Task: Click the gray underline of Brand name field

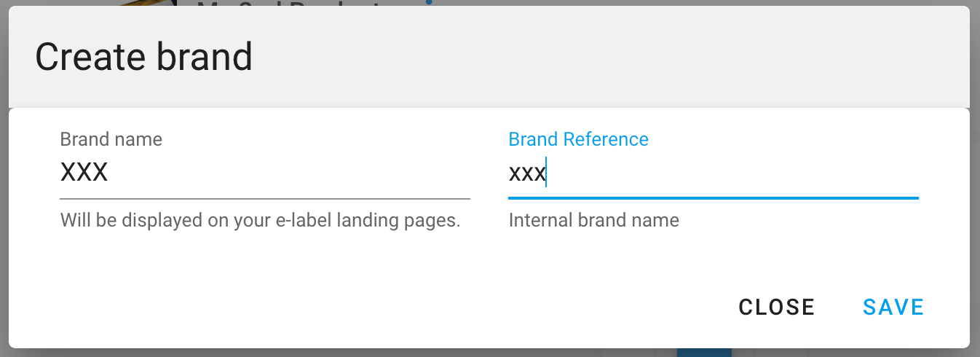Action: 264,198
